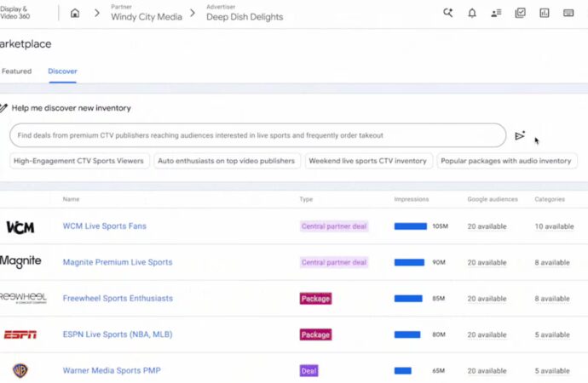Select Popular packages with audio inventory suggestion
The width and height of the screenshot is (588, 383).
pyautogui.click(x=506, y=161)
